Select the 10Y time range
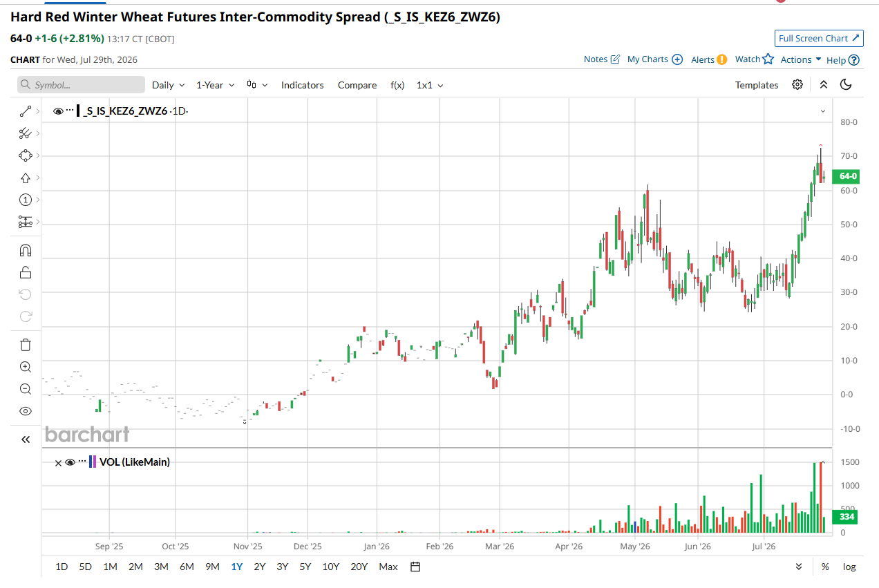The width and height of the screenshot is (879, 588). click(x=330, y=567)
